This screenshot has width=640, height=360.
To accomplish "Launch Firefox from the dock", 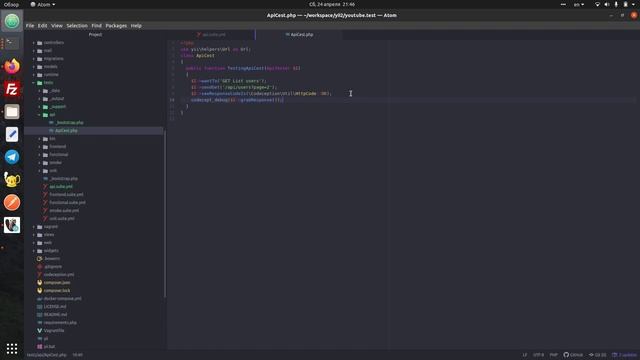I will click(12, 66).
